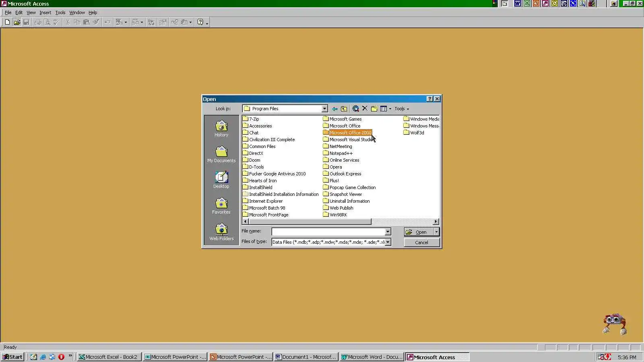
Task: Expand Access toolbar options arrow
Action: (x=207, y=23)
